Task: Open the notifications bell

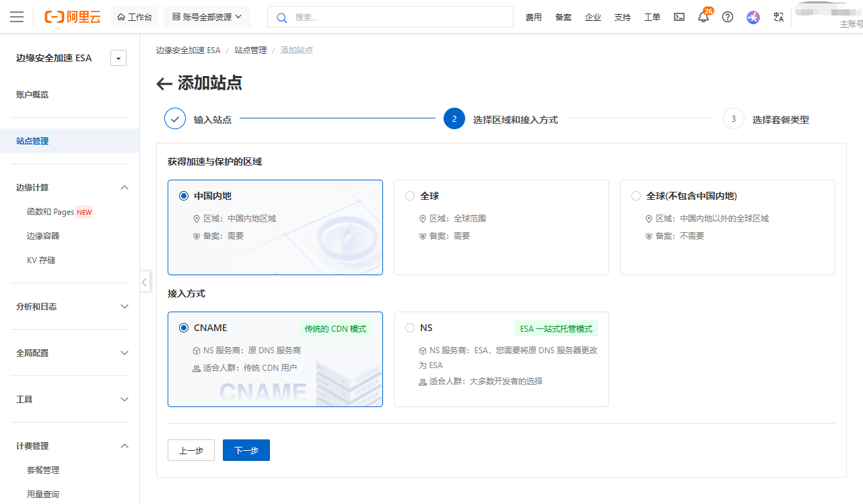Action: point(703,17)
